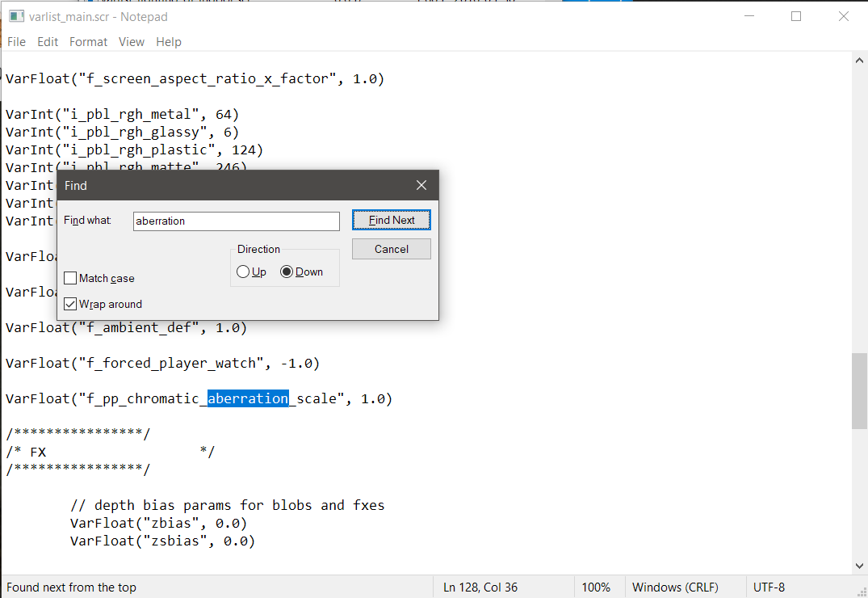Click the scrollbar up arrow
Screen dimensions: 868x598
coord(859,61)
